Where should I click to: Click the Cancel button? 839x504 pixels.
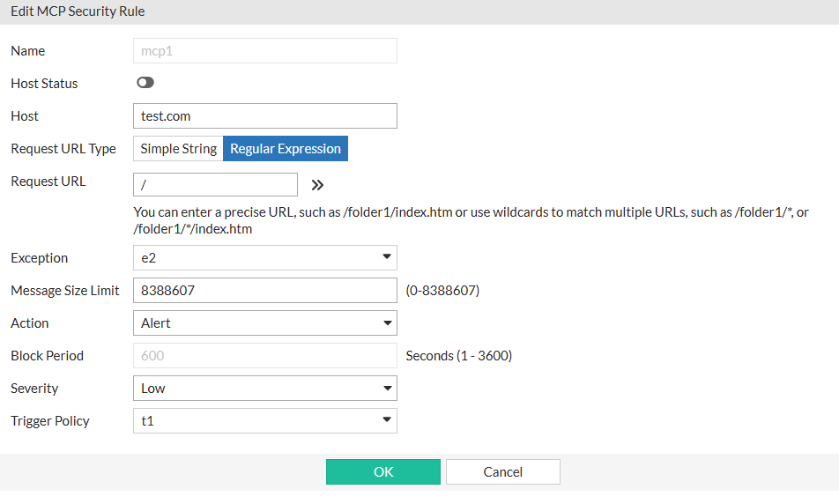point(503,472)
